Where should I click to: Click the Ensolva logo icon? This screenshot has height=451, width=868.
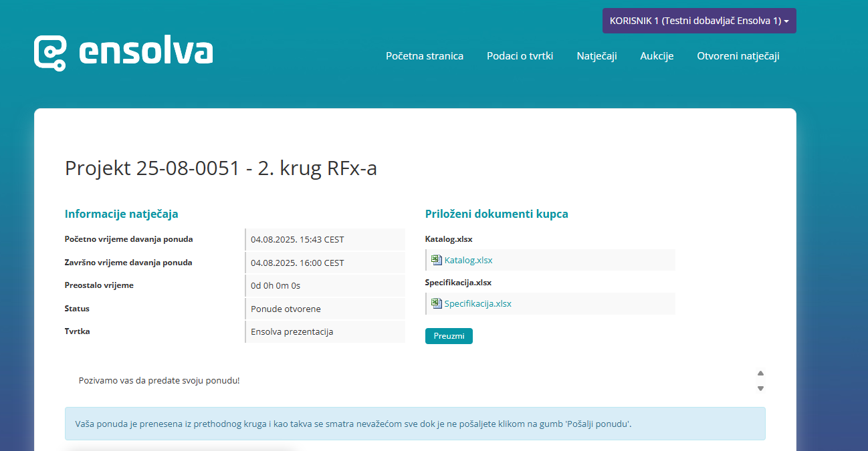pos(51,53)
